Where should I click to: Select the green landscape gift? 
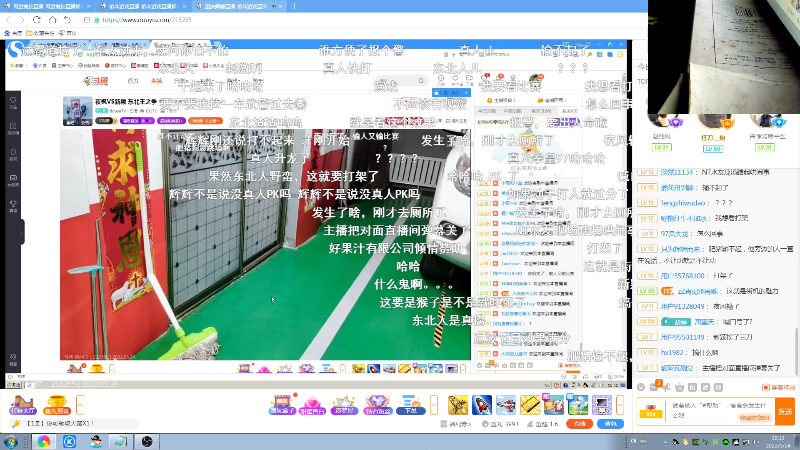(x=578, y=405)
